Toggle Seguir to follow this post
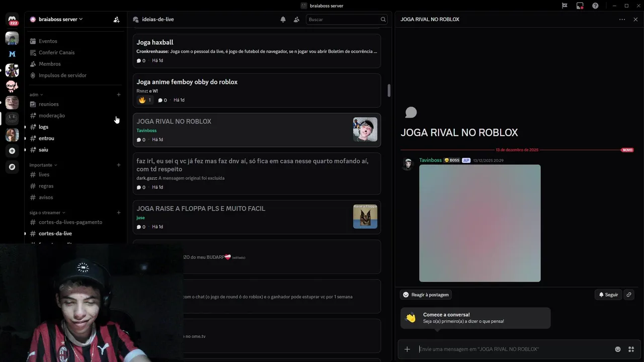644x362 pixels. click(608, 295)
